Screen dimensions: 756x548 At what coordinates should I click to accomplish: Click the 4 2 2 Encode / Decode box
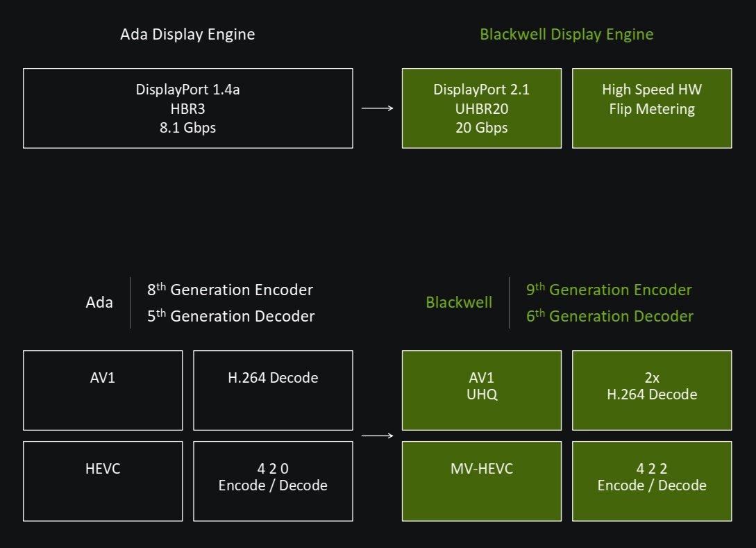coord(651,481)
